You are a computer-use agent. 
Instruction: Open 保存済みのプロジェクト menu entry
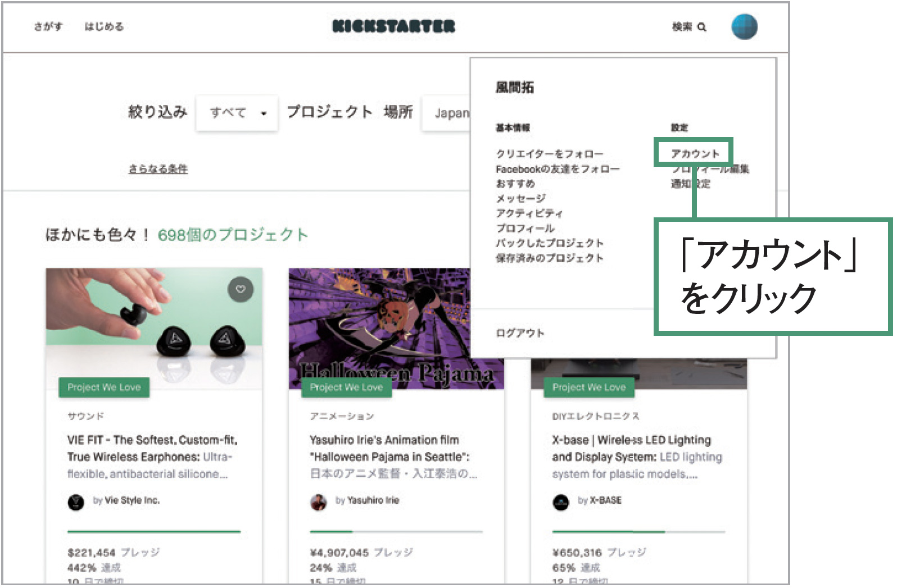click(550, 258)
